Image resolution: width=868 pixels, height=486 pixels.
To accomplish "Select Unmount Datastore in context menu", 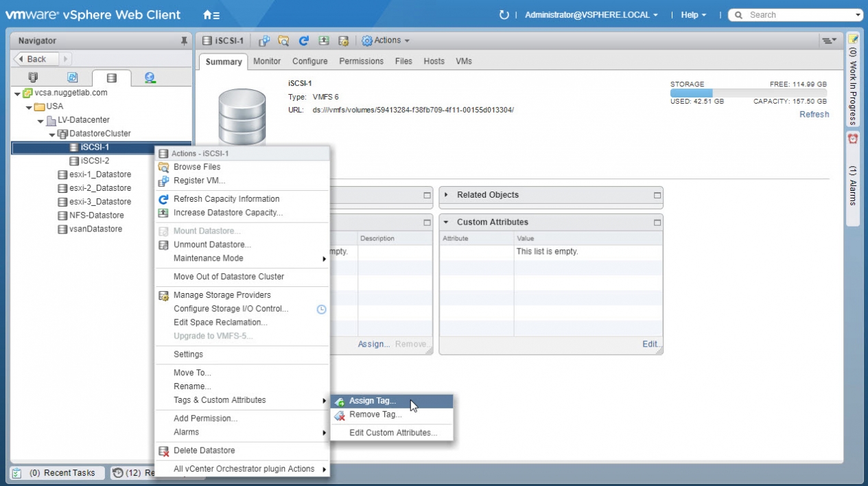I will pyautogui.click(x=212, y=244).
